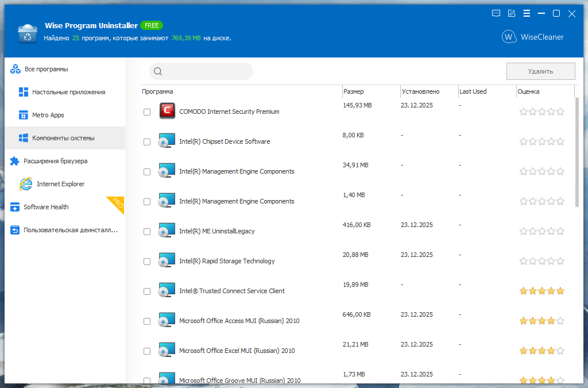Open Software Health PRO feature
The width and height of the screenshot is (588, 388).
coord(46,207)
